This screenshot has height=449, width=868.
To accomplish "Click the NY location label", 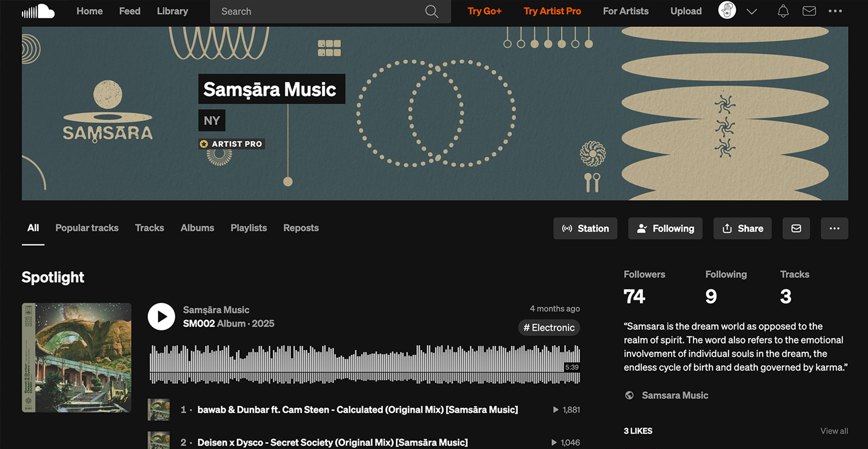I will pyautogui.click(x=212, y=121).
